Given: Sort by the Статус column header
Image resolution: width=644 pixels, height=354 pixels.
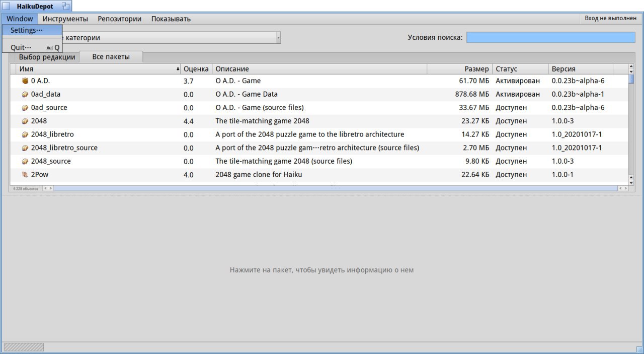Looking at the screenshot, I should [x=520, y=69].
